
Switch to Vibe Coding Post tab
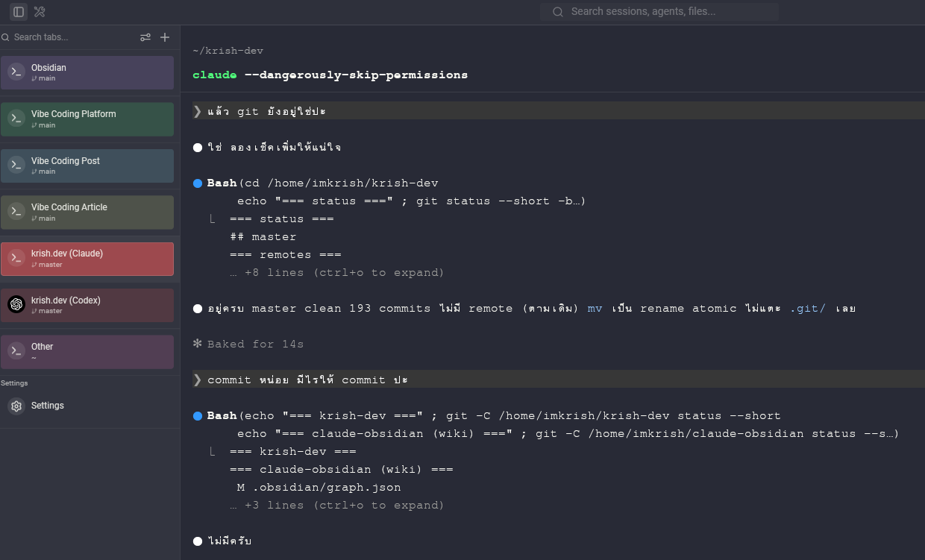pos(87,166)
